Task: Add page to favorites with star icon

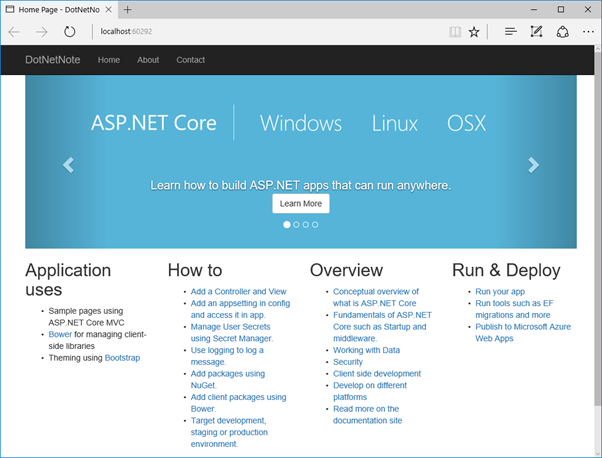Action: (474, 32)
